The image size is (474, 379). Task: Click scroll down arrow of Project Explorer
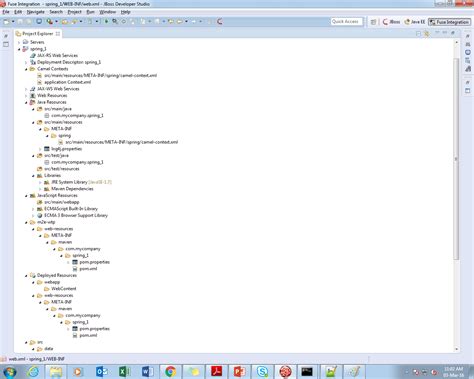456,349
